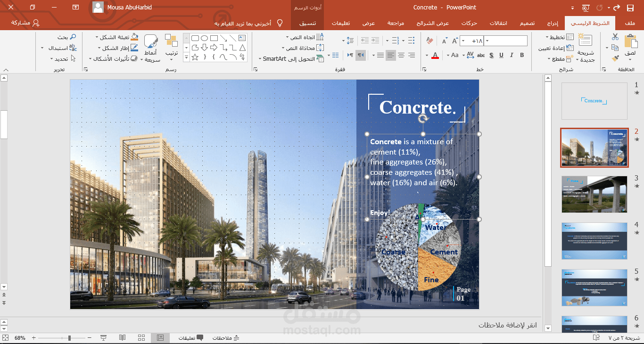
Task: Click the Reset (إعادة تعيين) button
Action: tap(556, 48)
